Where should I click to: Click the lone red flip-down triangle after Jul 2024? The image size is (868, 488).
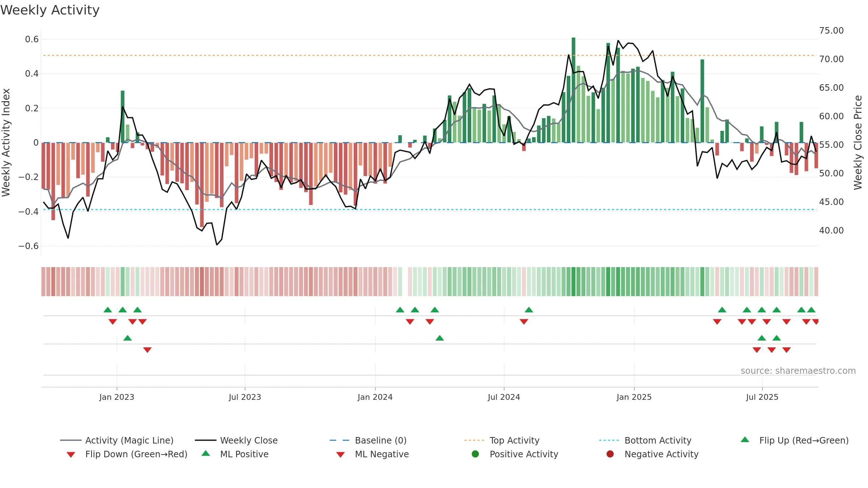524,322
